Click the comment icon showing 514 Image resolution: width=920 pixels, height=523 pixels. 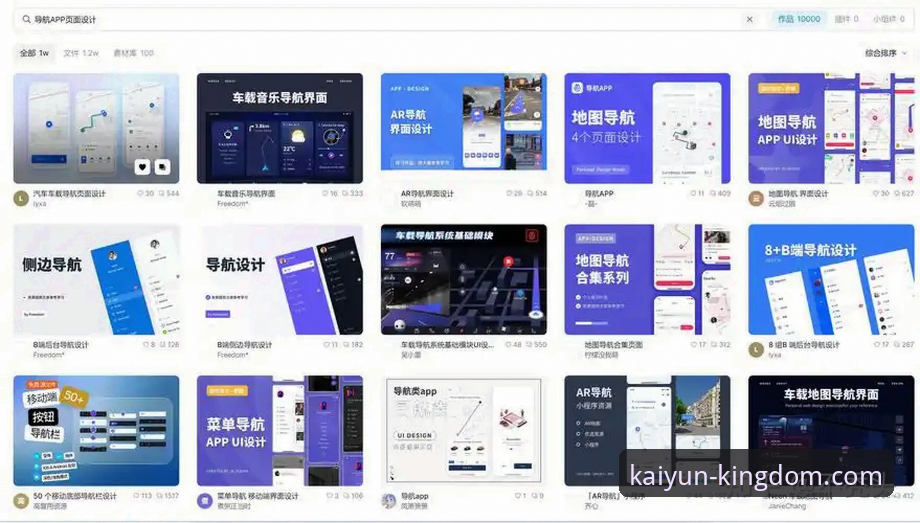(530, 193)
